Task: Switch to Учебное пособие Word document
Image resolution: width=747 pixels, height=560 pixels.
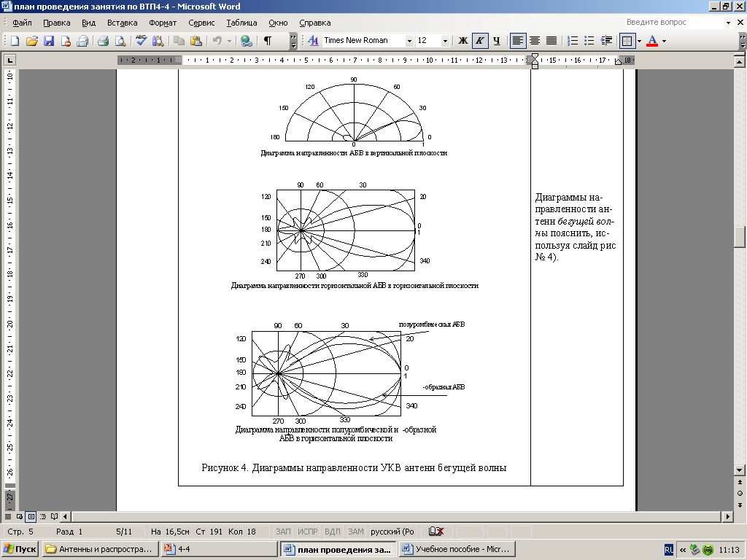Action: tap(457, 549)
